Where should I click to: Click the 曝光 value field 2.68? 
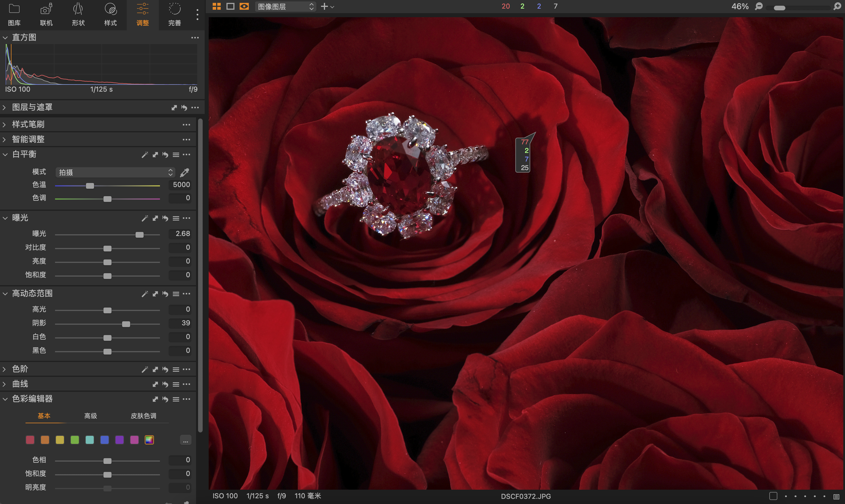tap(180, 234)
